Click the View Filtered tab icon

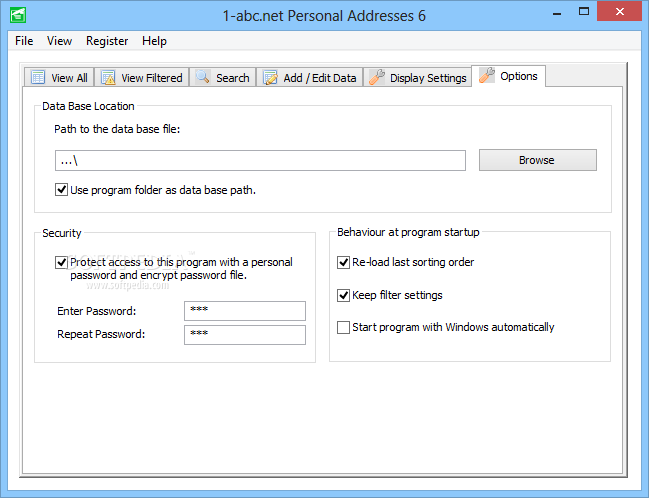pos(108,77)
